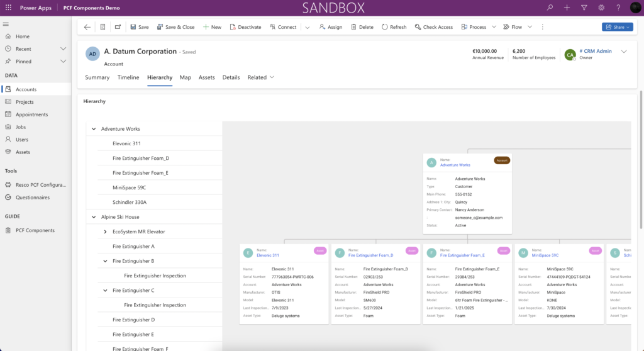
Task: Toggle the hamburger navigation menu
Action: 6,25
